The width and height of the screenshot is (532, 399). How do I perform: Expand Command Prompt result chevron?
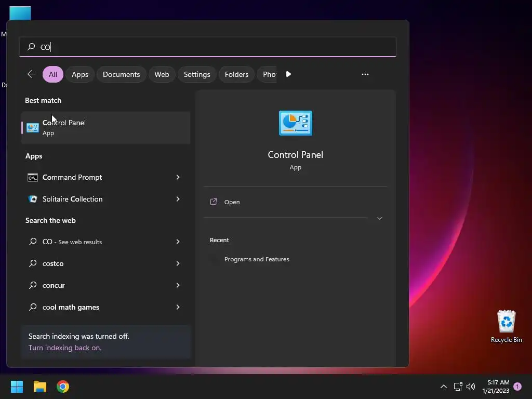178,177
